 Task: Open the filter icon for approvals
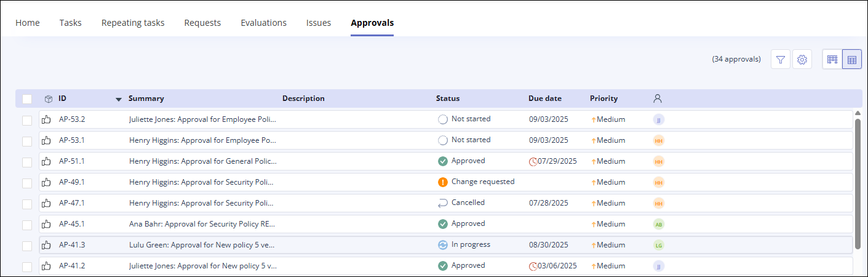click(780, 60)
